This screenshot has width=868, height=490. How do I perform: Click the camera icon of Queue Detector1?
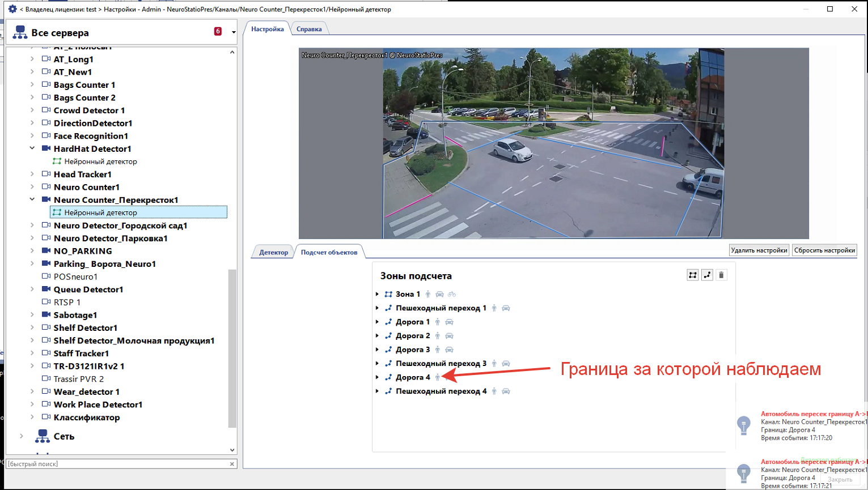(x=46, y=289)
